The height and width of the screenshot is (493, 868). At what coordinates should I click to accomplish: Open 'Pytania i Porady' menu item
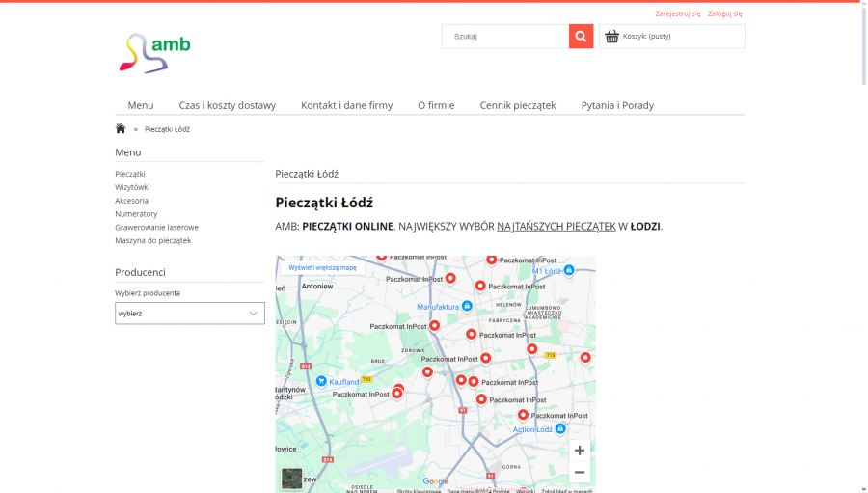617,105
